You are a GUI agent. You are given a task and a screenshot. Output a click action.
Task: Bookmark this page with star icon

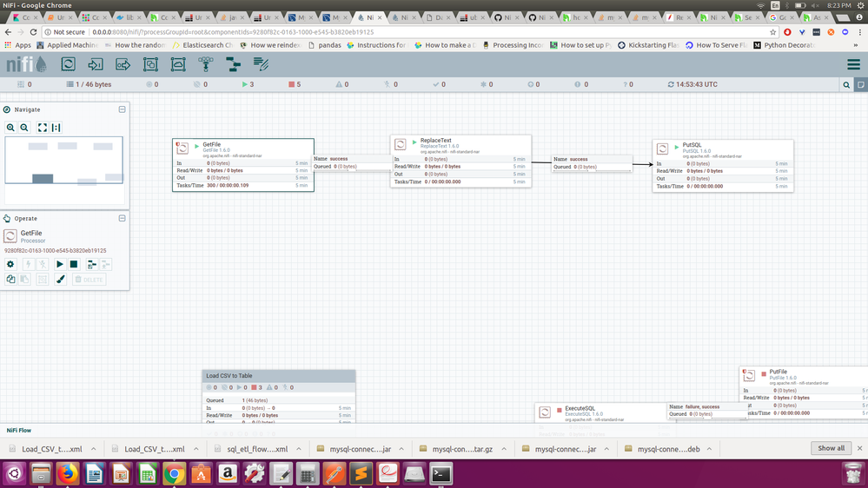click(772, 32)
